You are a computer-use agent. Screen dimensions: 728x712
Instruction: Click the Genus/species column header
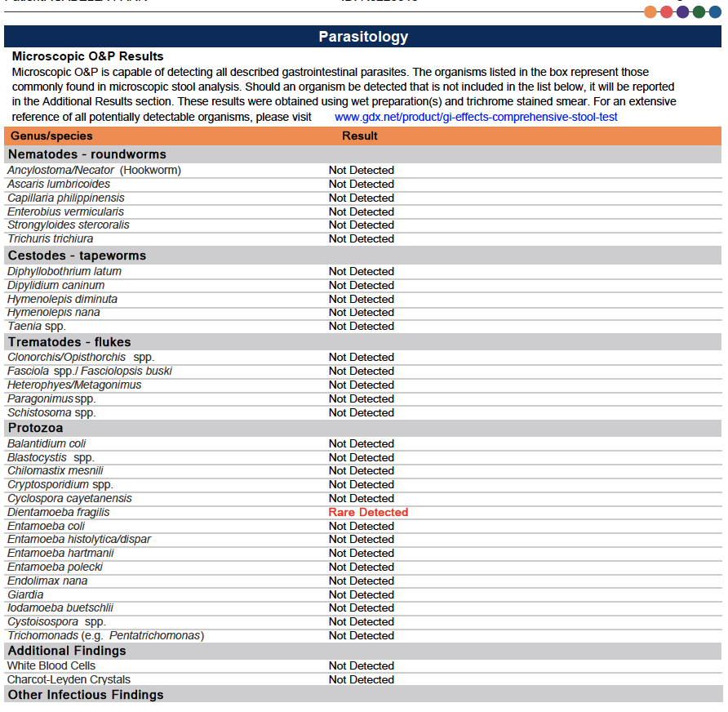coord(51,136)
